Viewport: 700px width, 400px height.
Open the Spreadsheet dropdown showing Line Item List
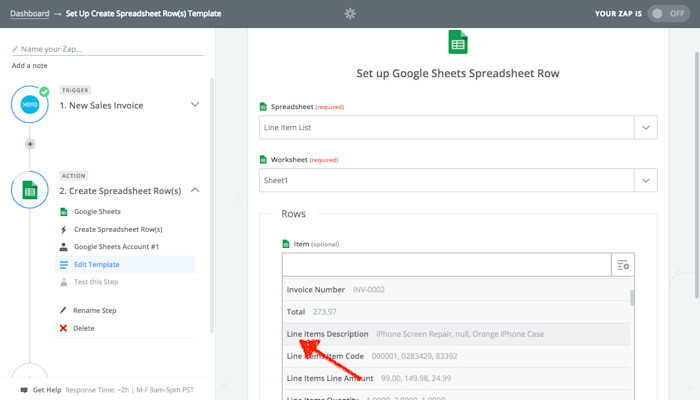point(458,127)
